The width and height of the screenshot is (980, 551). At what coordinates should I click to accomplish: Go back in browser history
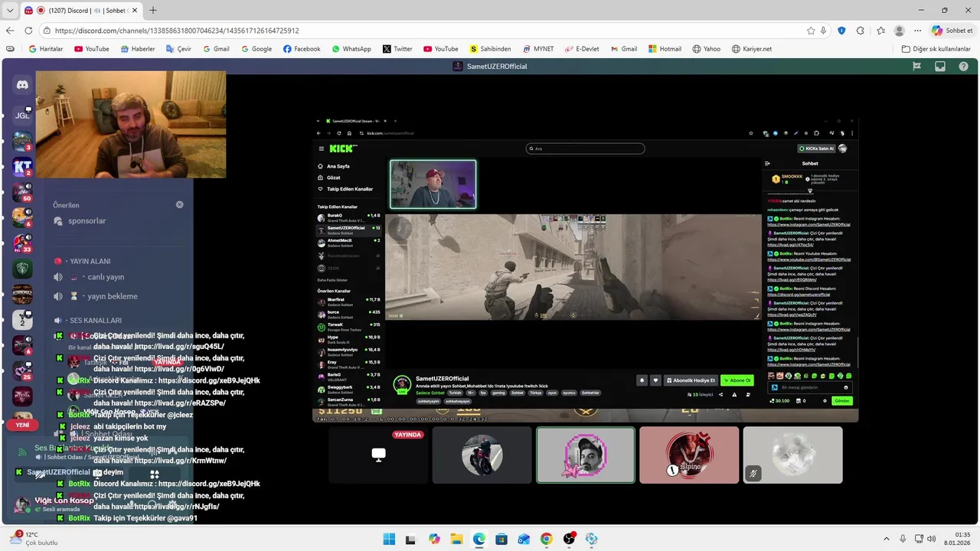(10, 31)
